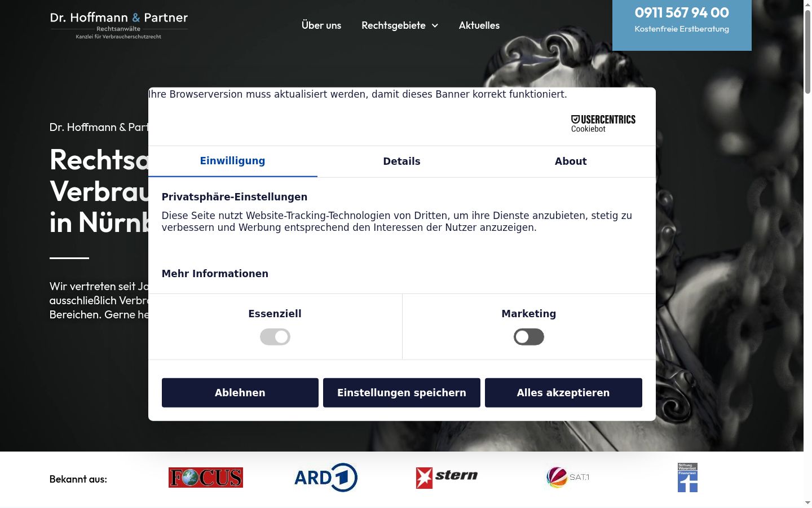Image resolution: width=812 pixels, height=508 pixels.
Task: Click the Essenziell label
Action: [275, 314]
